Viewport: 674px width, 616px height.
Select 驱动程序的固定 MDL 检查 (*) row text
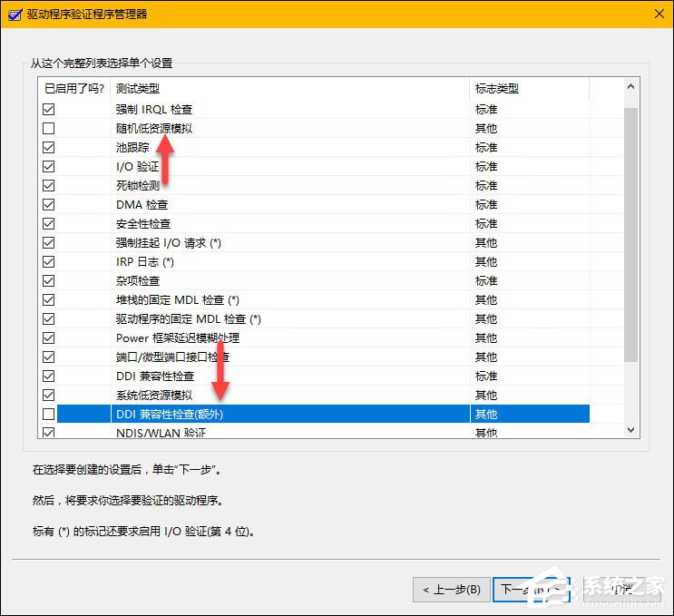click(189, 319)
